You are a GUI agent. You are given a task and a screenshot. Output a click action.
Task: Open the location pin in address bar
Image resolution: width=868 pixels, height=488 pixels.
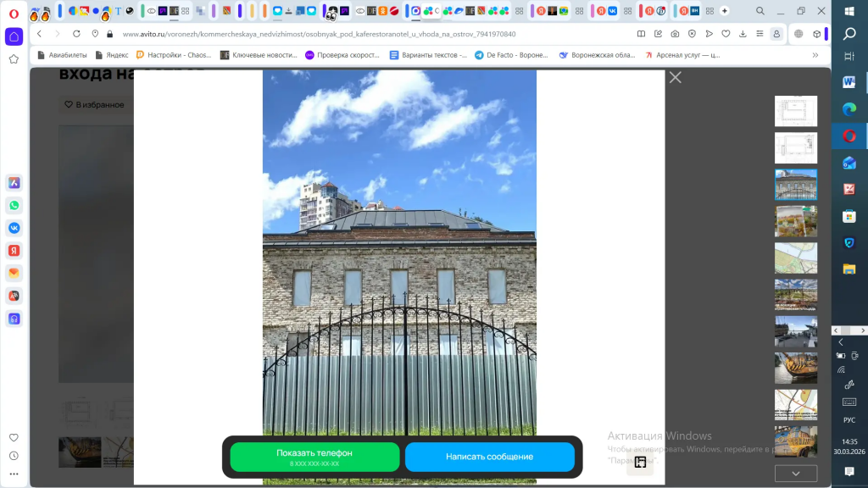[x=95, y=34]
